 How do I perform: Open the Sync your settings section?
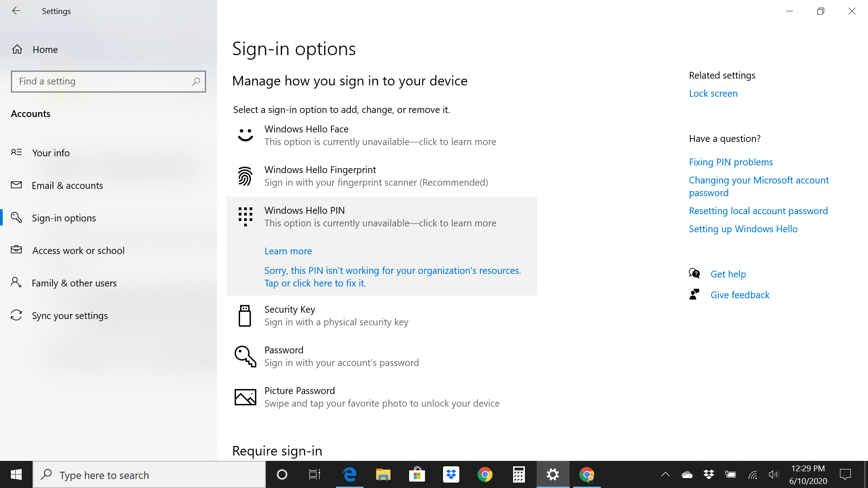pos(70,315)
